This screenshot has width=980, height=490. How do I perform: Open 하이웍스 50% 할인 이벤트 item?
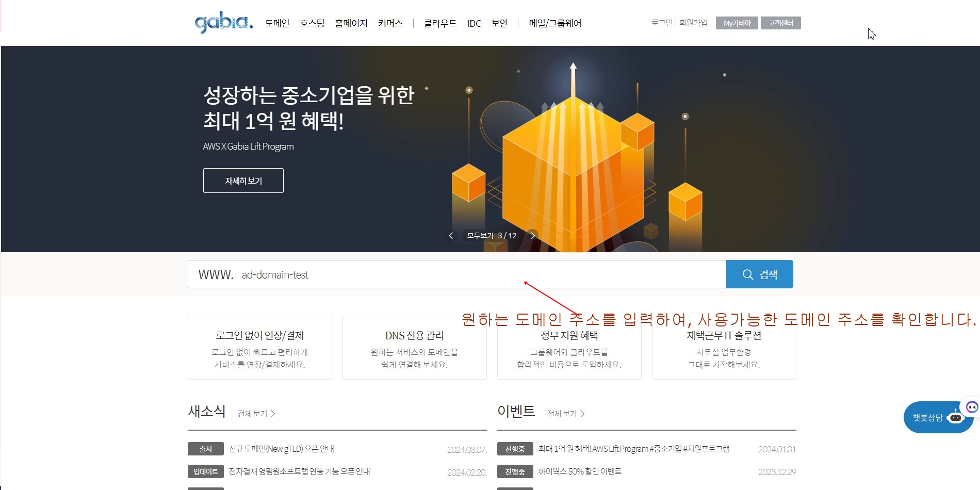coord(580,471)
